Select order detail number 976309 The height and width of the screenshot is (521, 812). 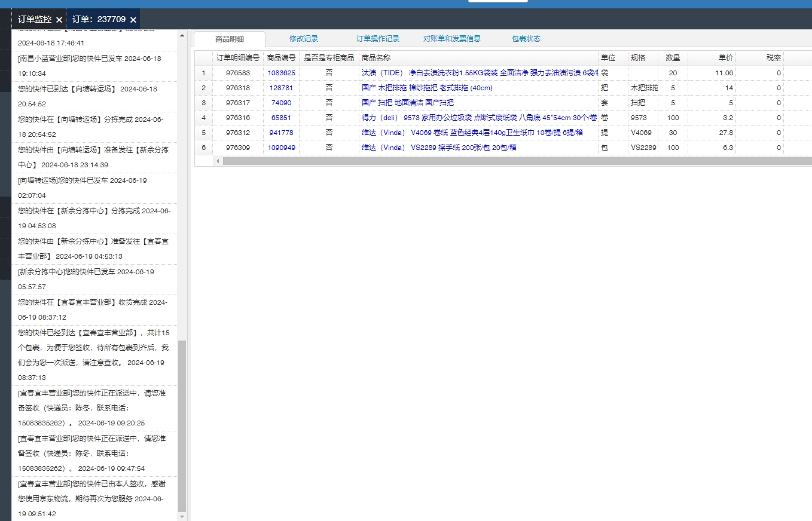[x=238, y=148]
